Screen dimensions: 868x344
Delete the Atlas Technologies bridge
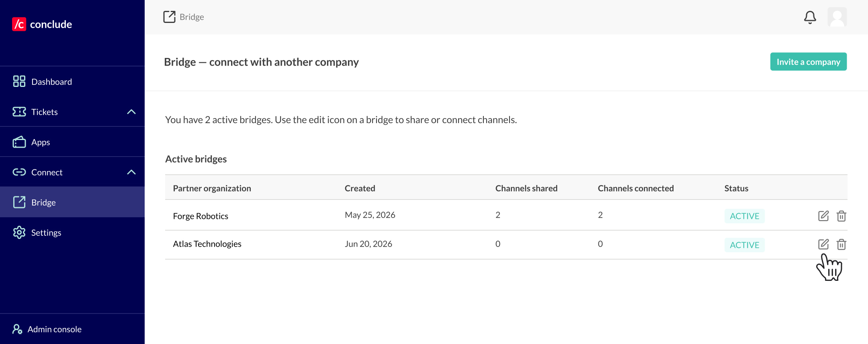click(x=841, y=244)
